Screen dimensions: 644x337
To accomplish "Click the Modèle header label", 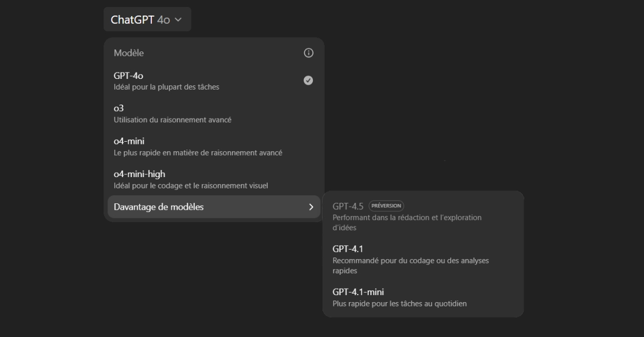I will 129,53.
